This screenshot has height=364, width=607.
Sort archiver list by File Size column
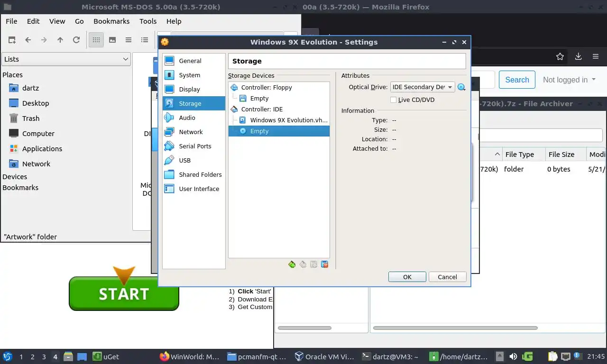coord(566,154)
